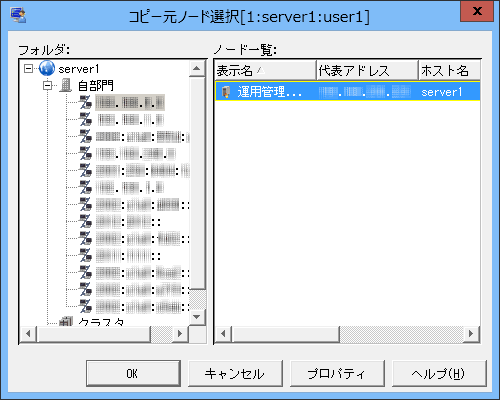Click the folder tree horizontal scrollbar thumb
Viewport: 500px width, 400px height.
pyautogui.click(x=94, y=333)
